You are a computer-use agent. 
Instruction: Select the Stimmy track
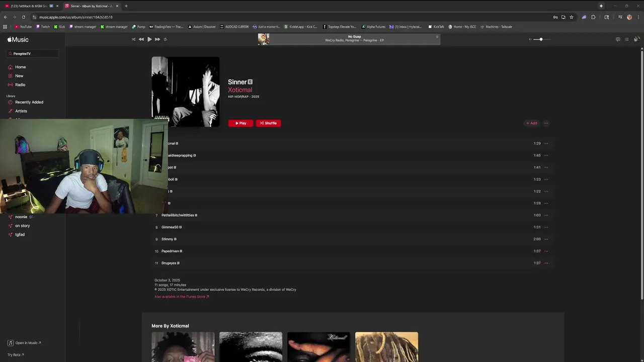coord(352,239)
